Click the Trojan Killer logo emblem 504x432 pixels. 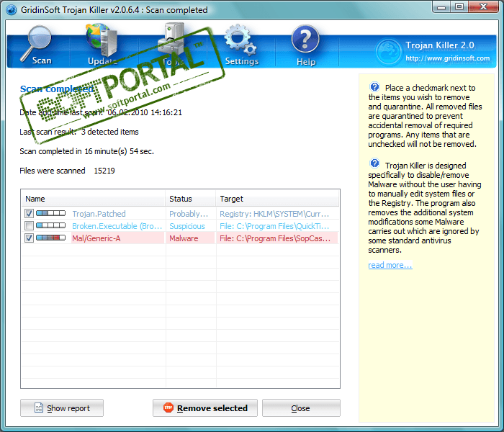point(388,51)
